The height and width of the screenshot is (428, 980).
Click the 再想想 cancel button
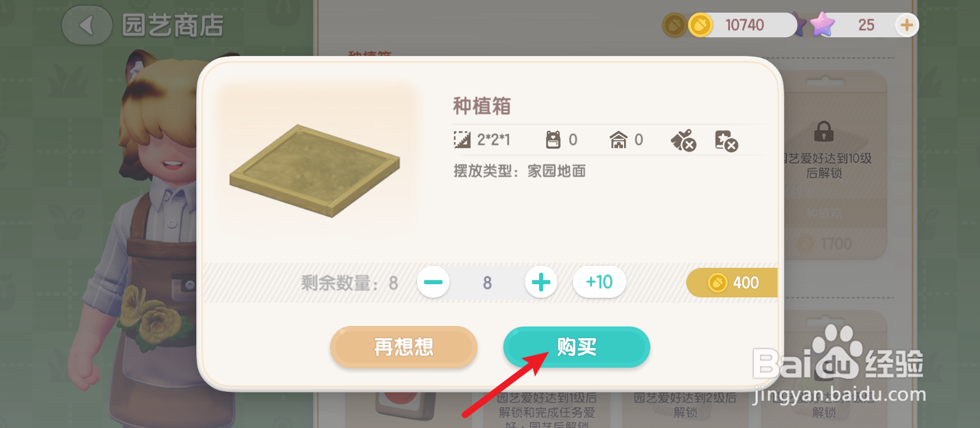pos(404,347)
